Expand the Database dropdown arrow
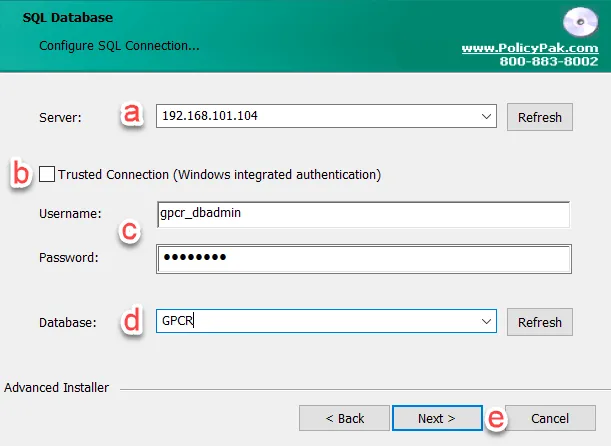The image size is (611, 446). coord(486,322)
